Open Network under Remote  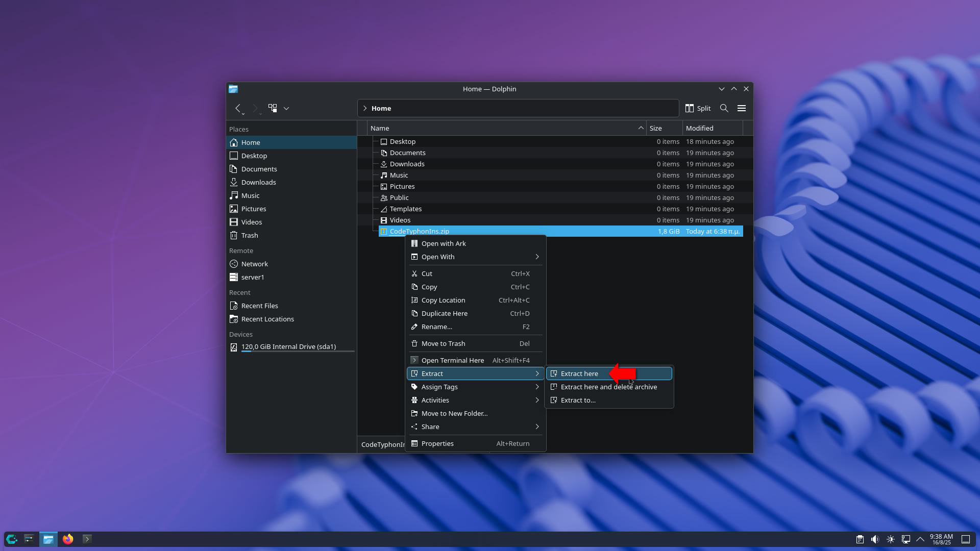(x=291, y=264)
